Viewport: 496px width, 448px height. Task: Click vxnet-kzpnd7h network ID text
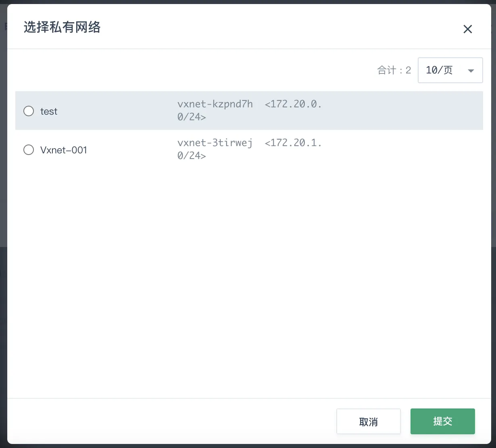point(215,104)
